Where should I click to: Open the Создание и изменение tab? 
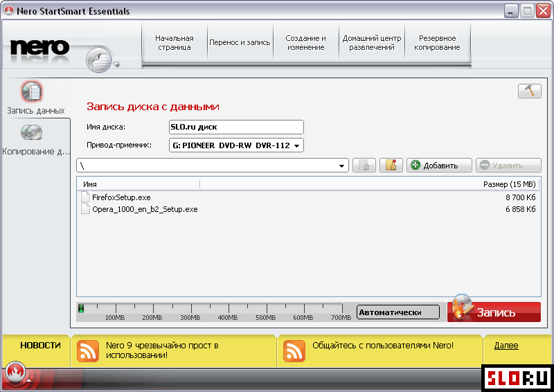click(x=305, y=43)
